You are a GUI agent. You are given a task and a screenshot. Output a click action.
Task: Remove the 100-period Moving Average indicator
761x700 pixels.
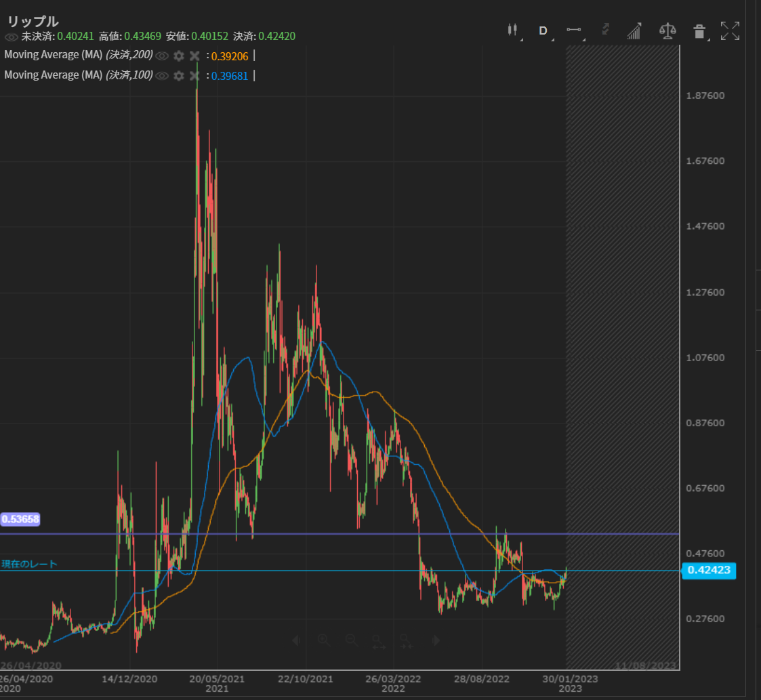click(194, 76)
